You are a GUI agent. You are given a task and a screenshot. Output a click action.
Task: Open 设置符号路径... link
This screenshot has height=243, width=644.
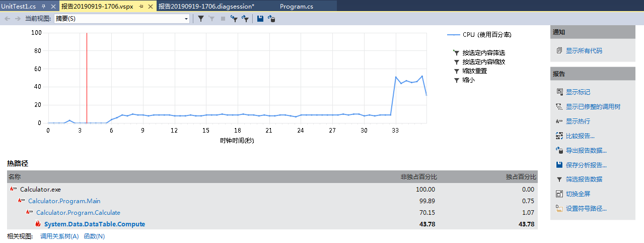(587, 209)
